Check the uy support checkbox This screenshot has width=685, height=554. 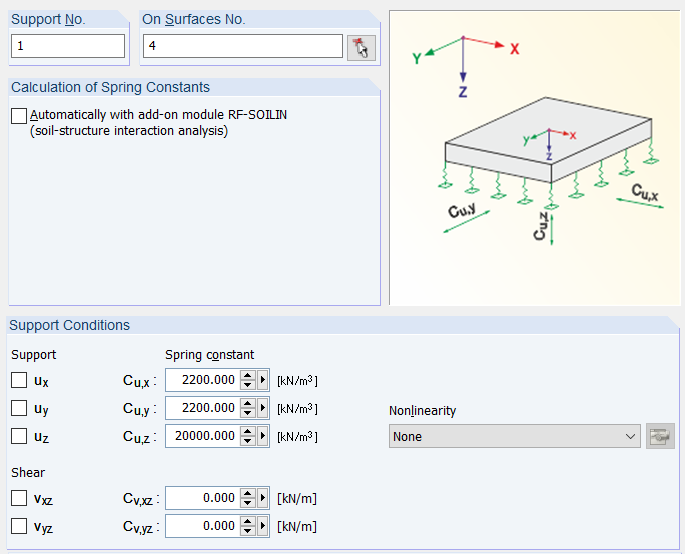coord(19,408)
